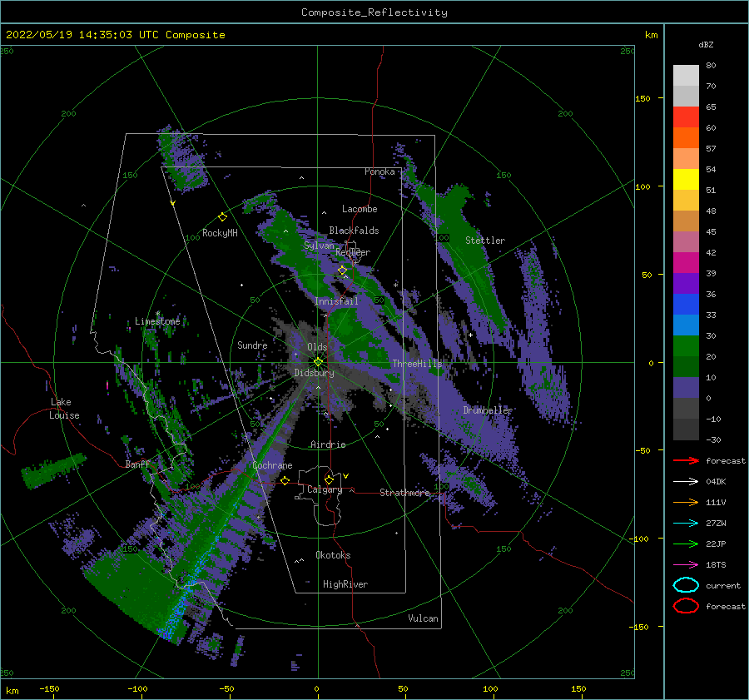
Task: Click the Banff label
Action: [137, 464]
